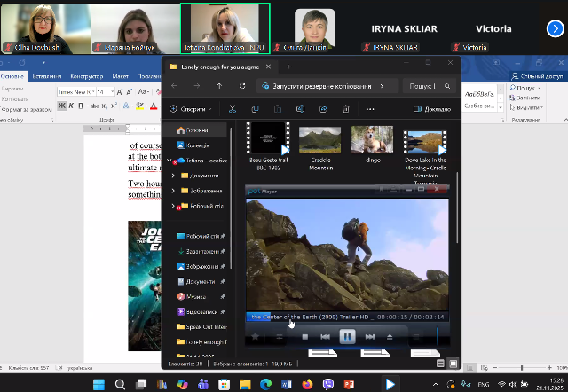This screenshot has height=392, width=568.
Task: Select Головна in Explorer navigation pane
Action: click(197, 129)
